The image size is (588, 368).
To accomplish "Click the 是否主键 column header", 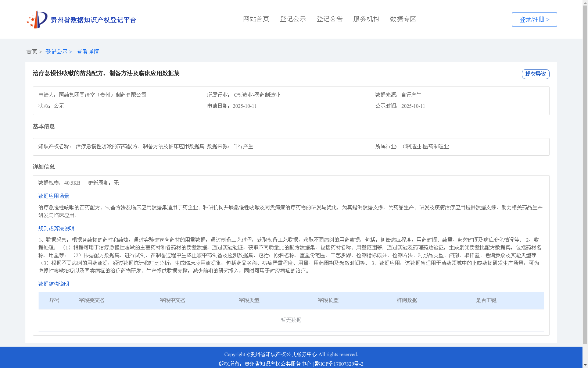I will 486,300.
